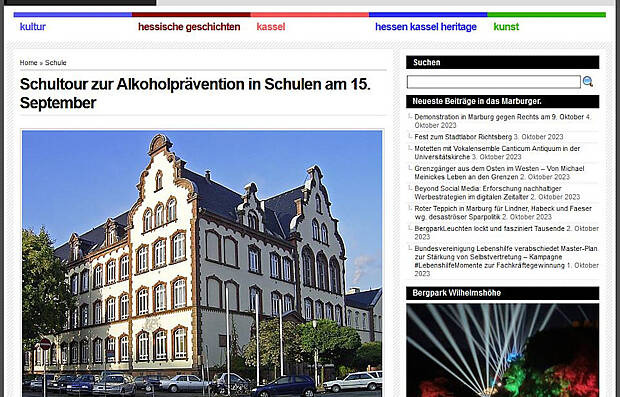Open the kunst menu item
The height and width of the screenshot is (397, 620).
pos(506,27)
